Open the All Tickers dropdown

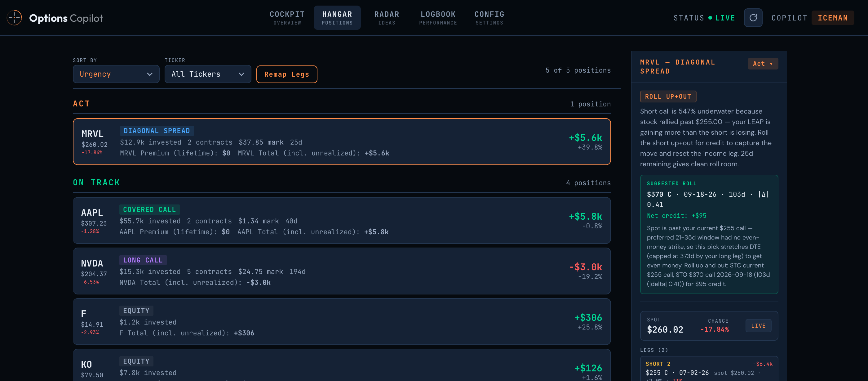point(208,74)
